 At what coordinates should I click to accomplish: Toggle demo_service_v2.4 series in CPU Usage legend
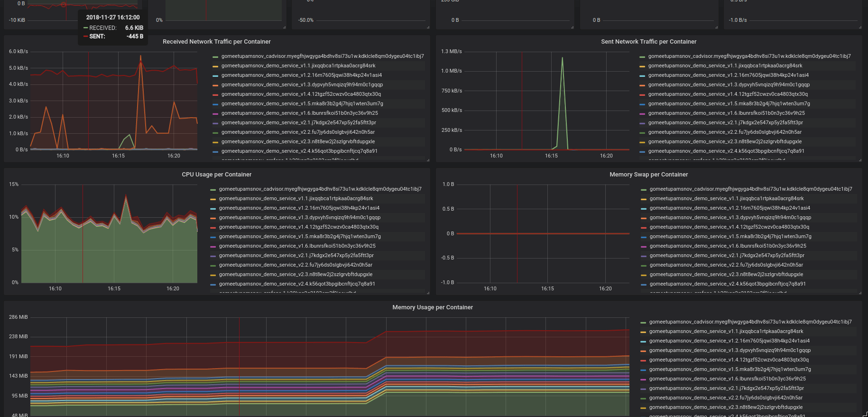coord(297,284)
